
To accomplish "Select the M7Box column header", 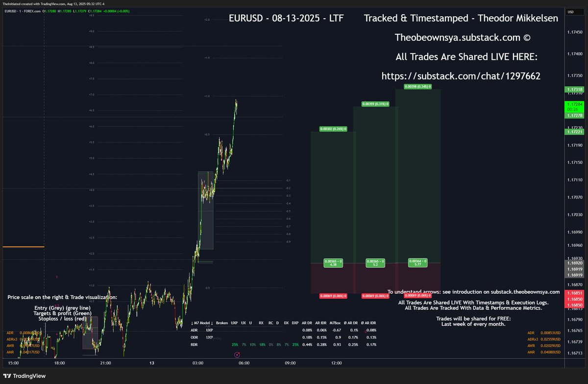I will [x=335, y=323].
